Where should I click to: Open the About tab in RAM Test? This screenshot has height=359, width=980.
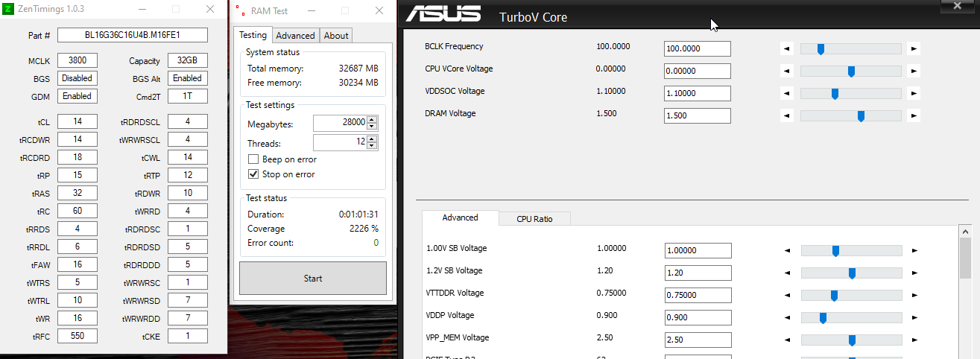[336, 35]
